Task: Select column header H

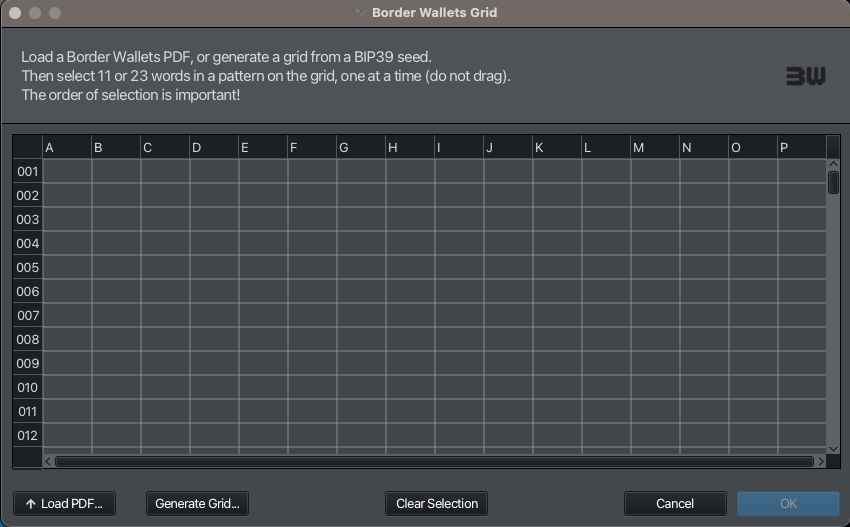Action: click(410, 147)
